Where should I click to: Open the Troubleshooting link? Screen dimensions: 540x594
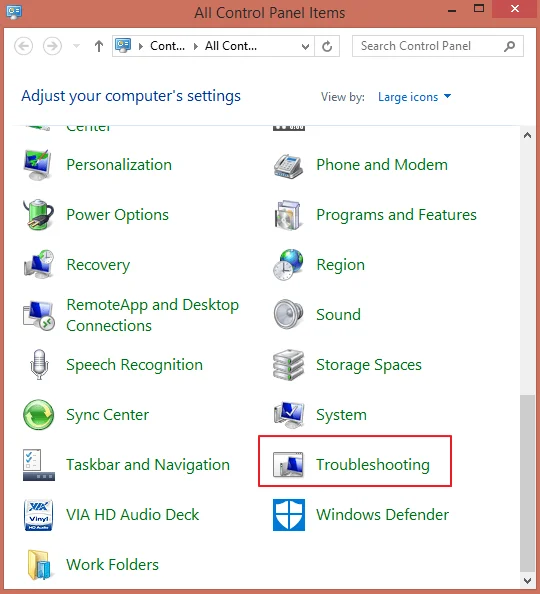pos(373,465)
